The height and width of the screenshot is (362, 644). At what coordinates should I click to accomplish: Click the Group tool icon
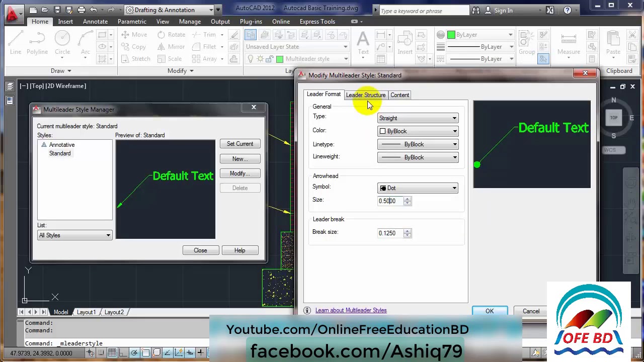click(527, 43)
